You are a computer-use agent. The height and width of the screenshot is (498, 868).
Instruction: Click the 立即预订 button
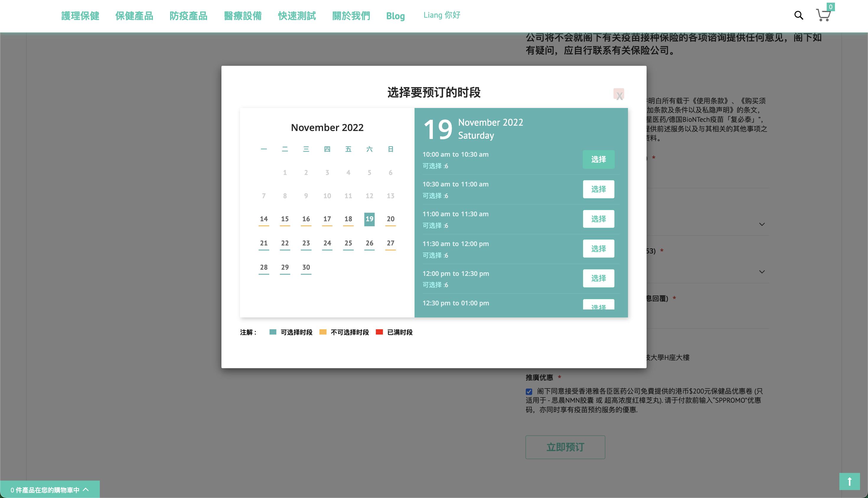tap(565, 447)
